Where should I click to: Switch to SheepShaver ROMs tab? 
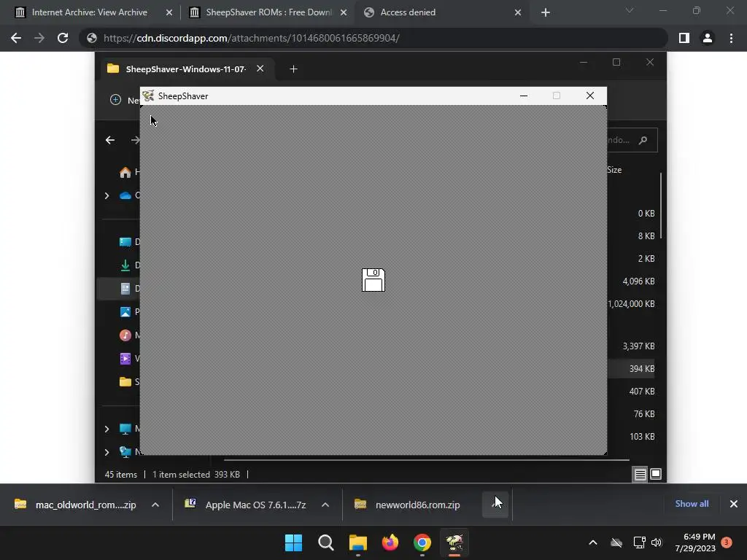click(x=268, y=12)
